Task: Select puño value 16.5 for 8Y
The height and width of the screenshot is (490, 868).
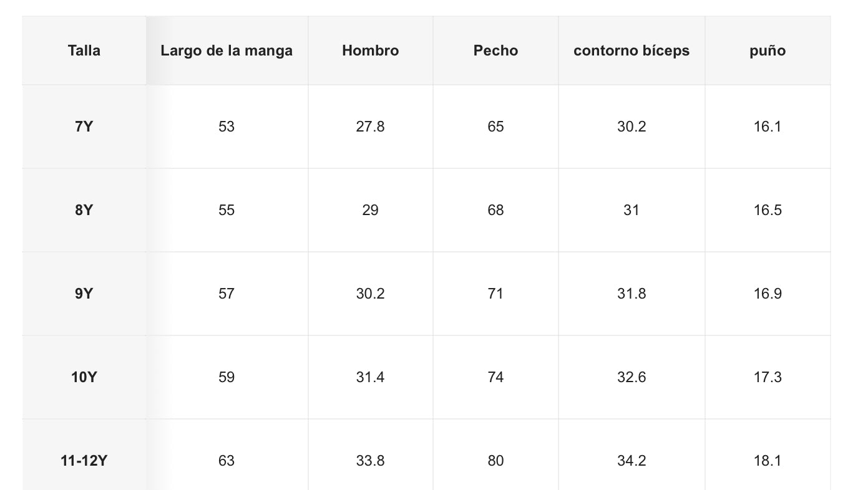Action: [768, 210]
